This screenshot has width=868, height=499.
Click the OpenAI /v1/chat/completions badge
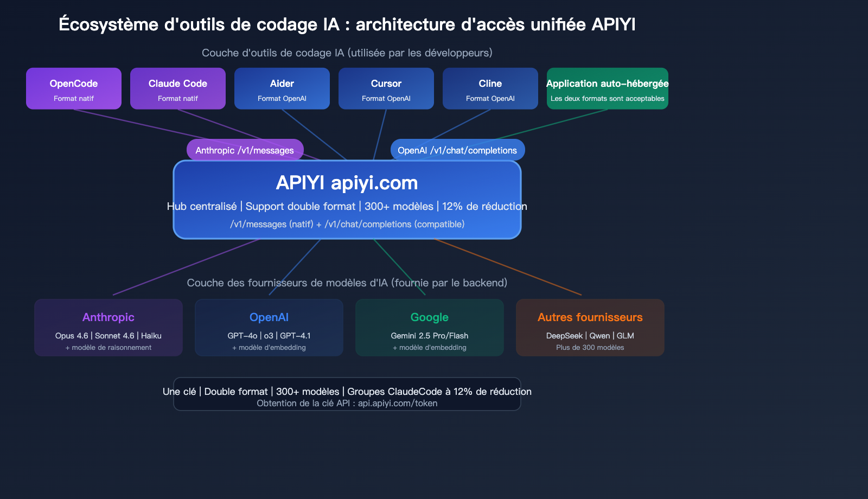click(457, 150)
